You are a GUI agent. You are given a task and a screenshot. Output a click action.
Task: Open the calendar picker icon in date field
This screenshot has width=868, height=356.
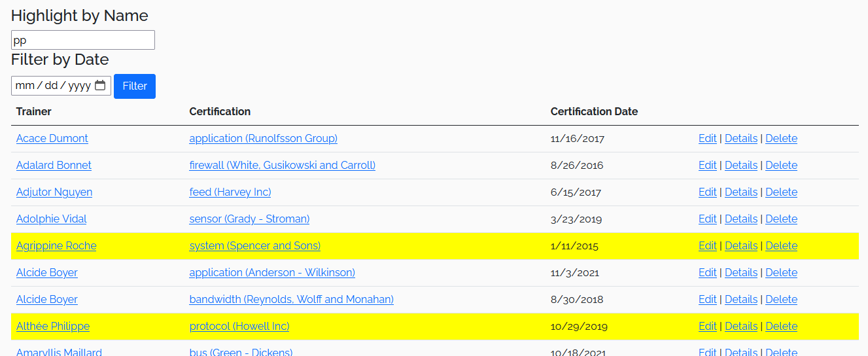[100, 86]
